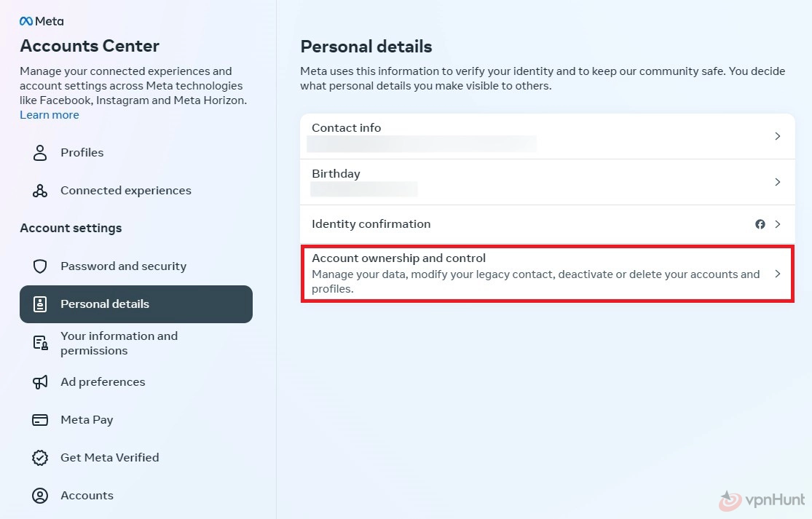Screen dimensions: 812x519
Task: Click the Profiles person icon
Action: coord(40,153)
